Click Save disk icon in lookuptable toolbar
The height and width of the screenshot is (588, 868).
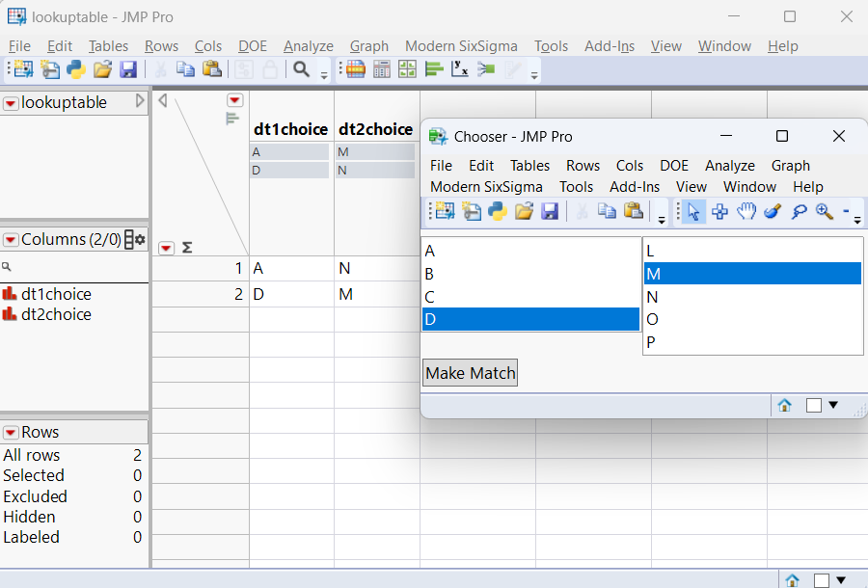point(128,69)
